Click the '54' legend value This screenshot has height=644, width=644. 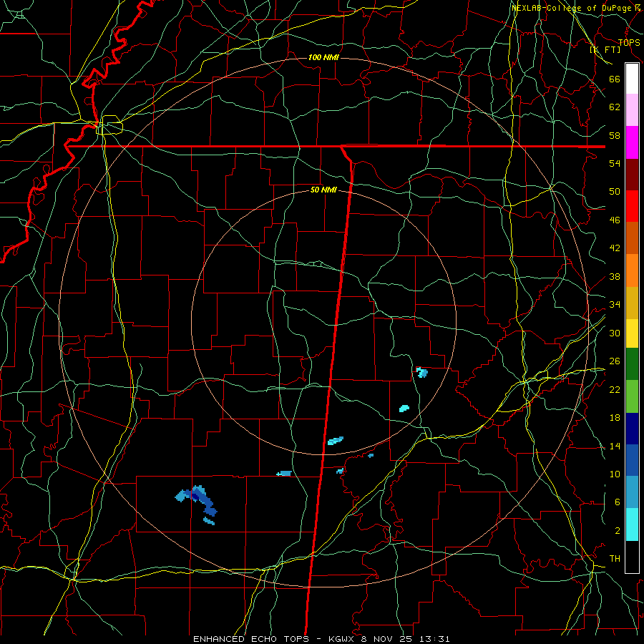coord(615,163)
